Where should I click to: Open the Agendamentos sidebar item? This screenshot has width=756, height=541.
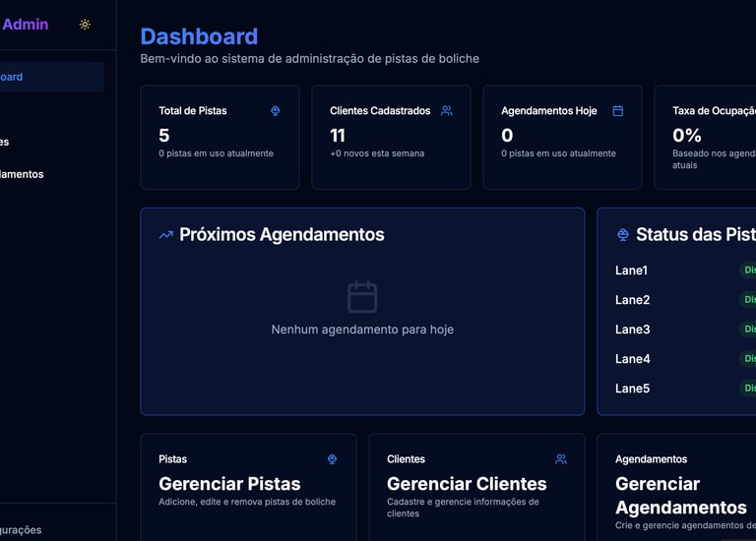[x=50, y=174]
